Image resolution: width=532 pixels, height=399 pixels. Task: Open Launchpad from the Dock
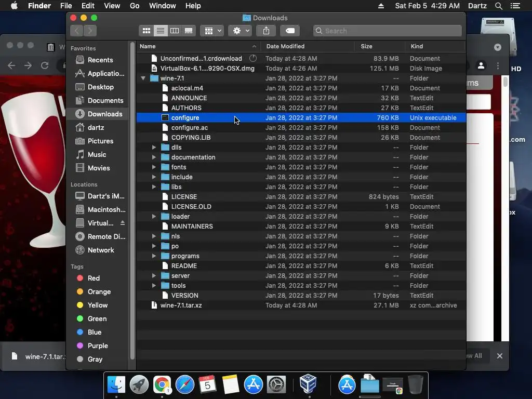coord(139,385)
